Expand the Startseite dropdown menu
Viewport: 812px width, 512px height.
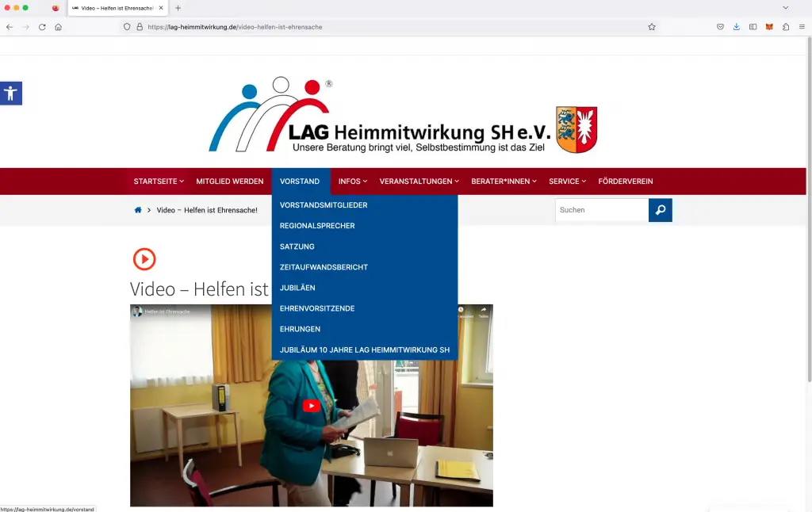(158, 181)
